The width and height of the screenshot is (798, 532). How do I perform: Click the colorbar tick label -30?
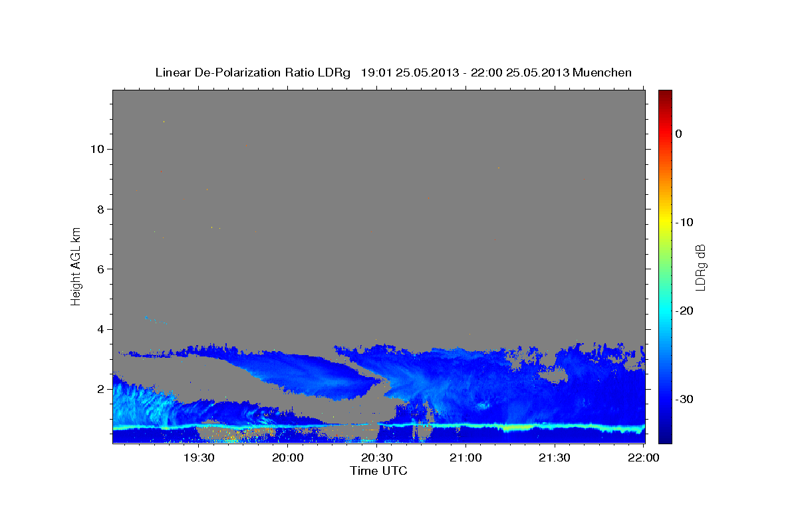point(685,399)
